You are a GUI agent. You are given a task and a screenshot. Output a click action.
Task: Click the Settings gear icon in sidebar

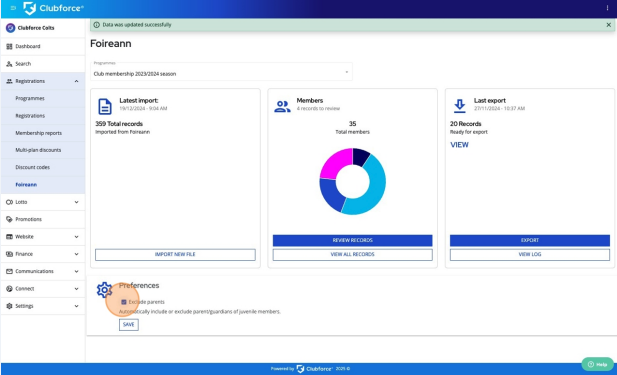pos(9,306)
